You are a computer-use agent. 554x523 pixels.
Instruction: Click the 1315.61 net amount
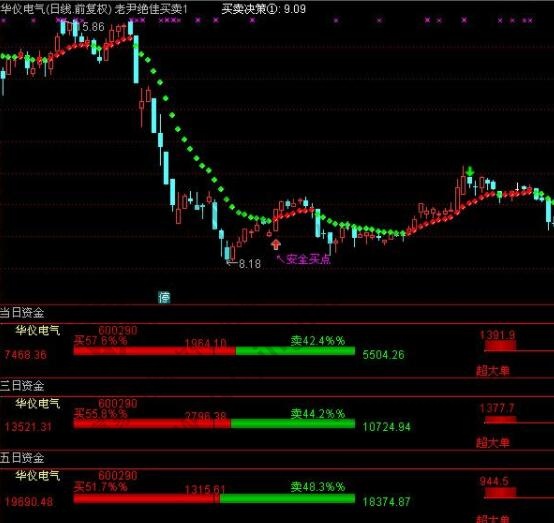coord(205,489)
